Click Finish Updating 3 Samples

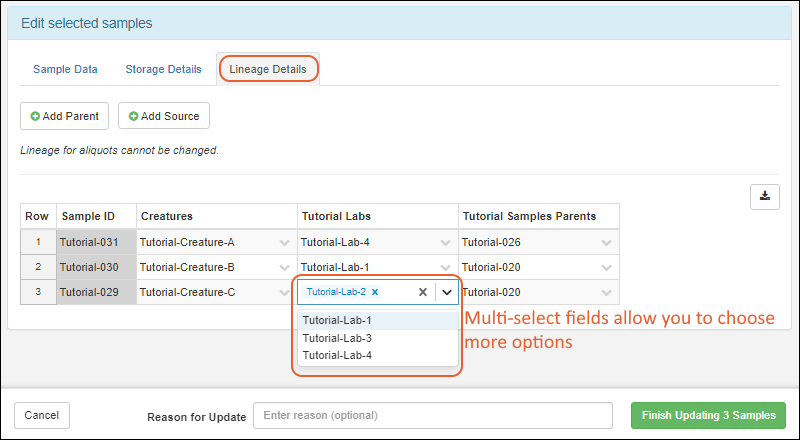point(708,416)
